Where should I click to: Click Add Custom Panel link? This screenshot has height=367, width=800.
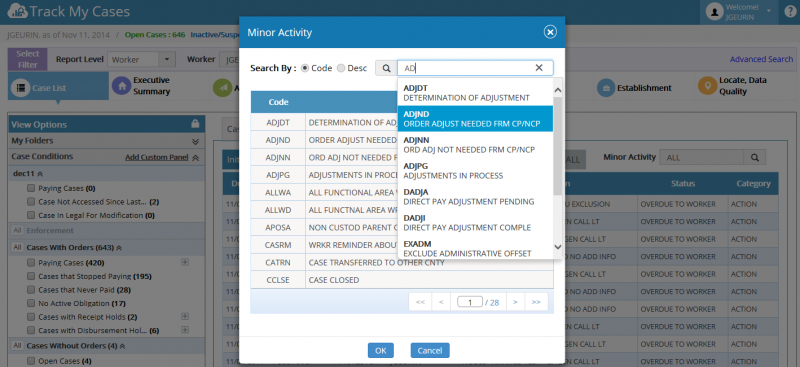click(x=157, y=157)
